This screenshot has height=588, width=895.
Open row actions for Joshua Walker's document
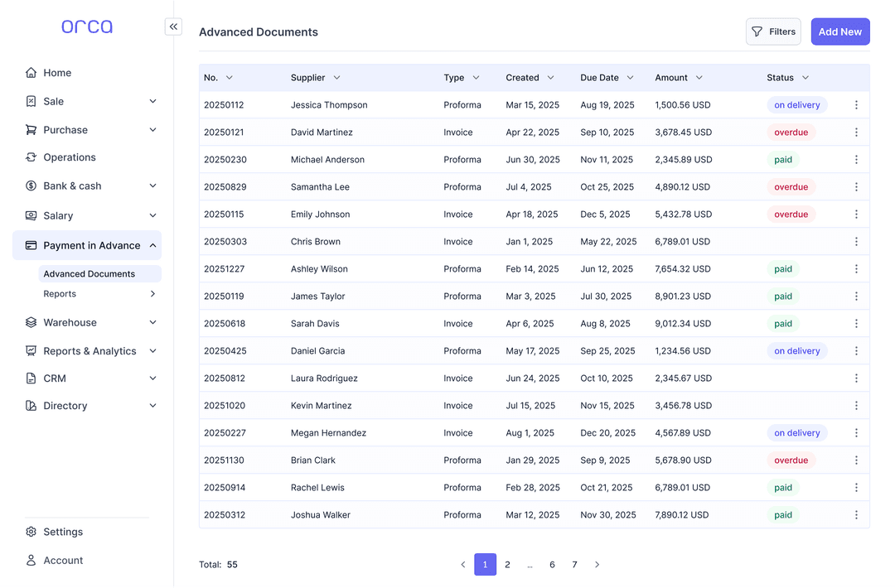856,514
